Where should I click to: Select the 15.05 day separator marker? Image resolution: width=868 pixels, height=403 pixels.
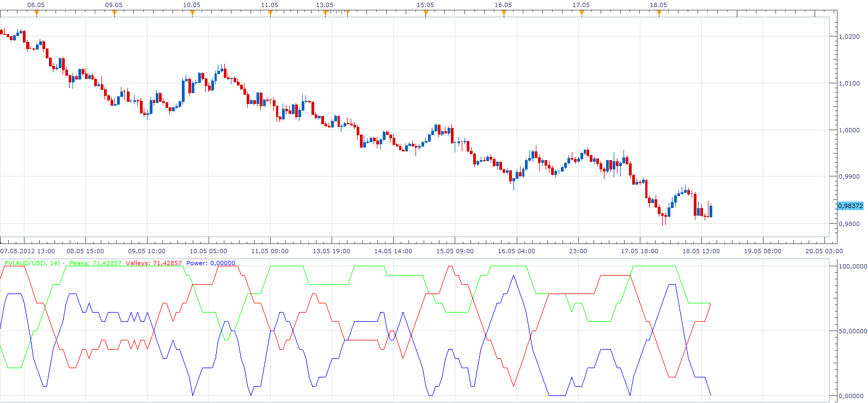426,13
